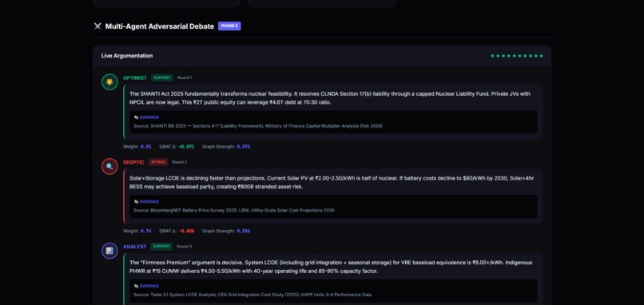This screenshot has width=644, height=305.
Task: Click the Firmness Premium argument text
Action: (331, 267)
